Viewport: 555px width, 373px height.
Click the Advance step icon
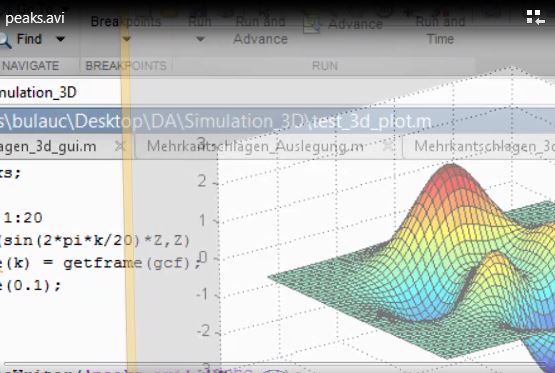pyautogui.click(x=311, y=24)
